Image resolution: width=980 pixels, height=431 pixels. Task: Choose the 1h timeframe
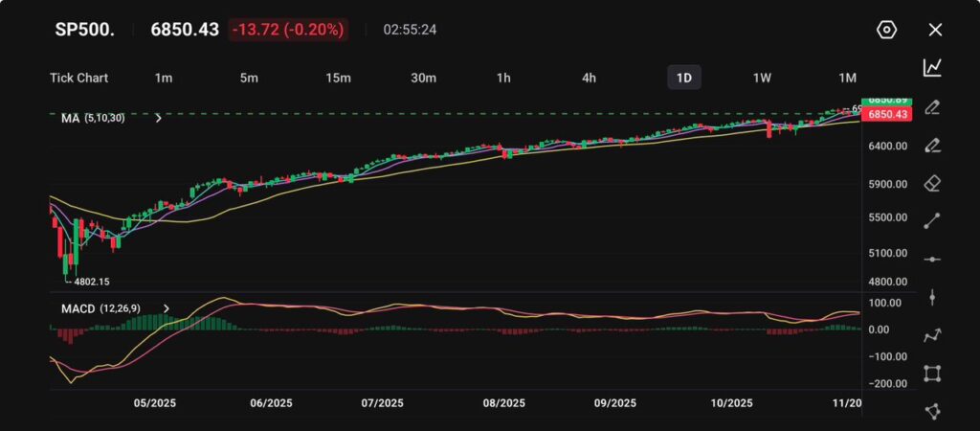tap(503, 78)
